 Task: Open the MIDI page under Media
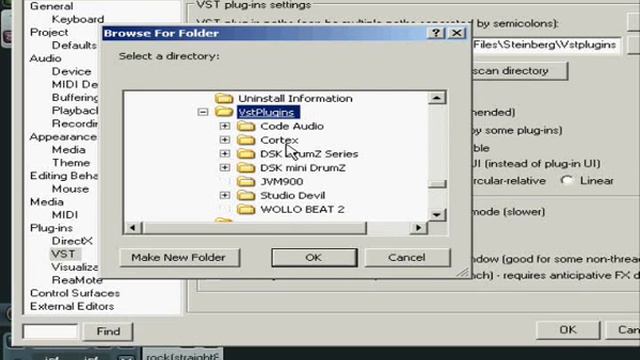pos(64,215)
